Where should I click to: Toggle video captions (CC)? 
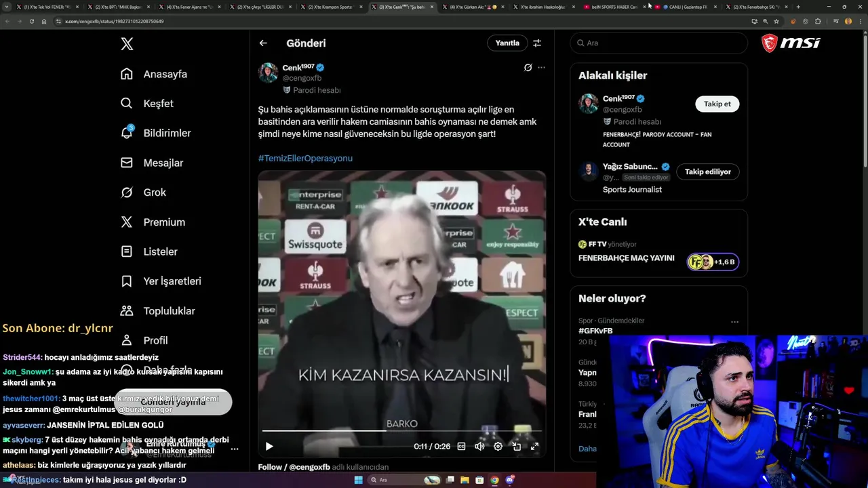462,446
